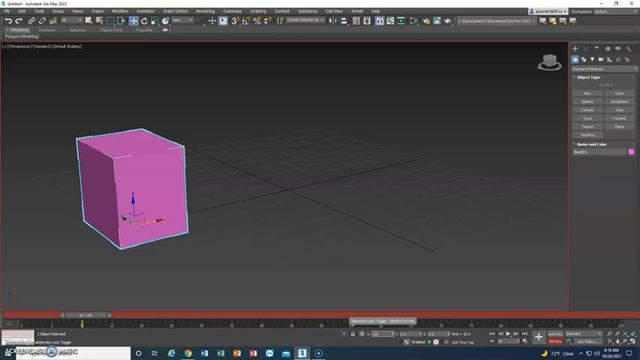Click the Teapot primitive button

pos(587,127)
